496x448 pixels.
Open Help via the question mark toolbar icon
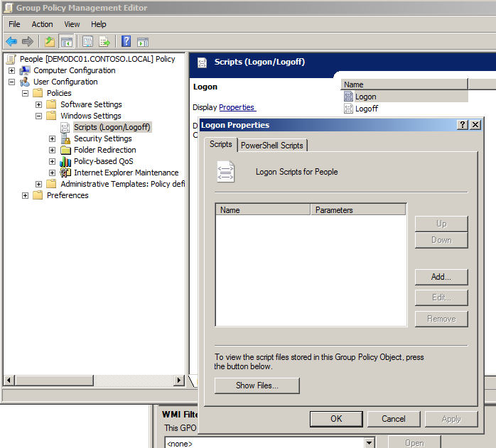[126, 41]
